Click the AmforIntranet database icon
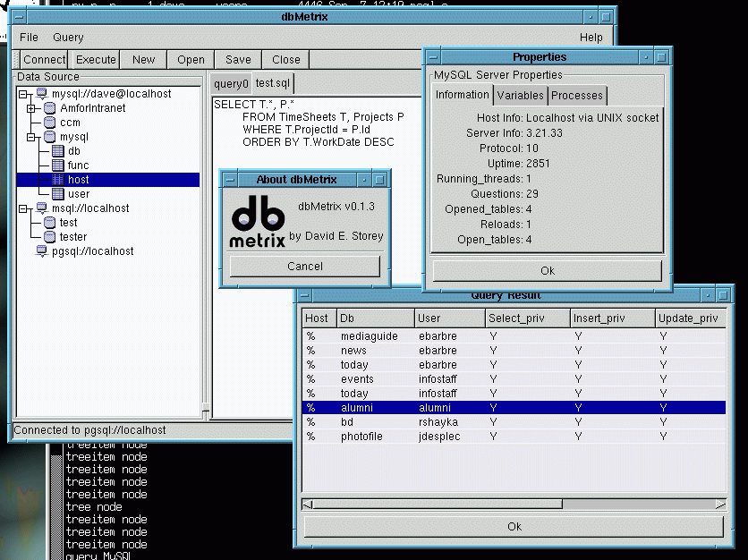This screenshot has width=748, height=560. [49, 108]
